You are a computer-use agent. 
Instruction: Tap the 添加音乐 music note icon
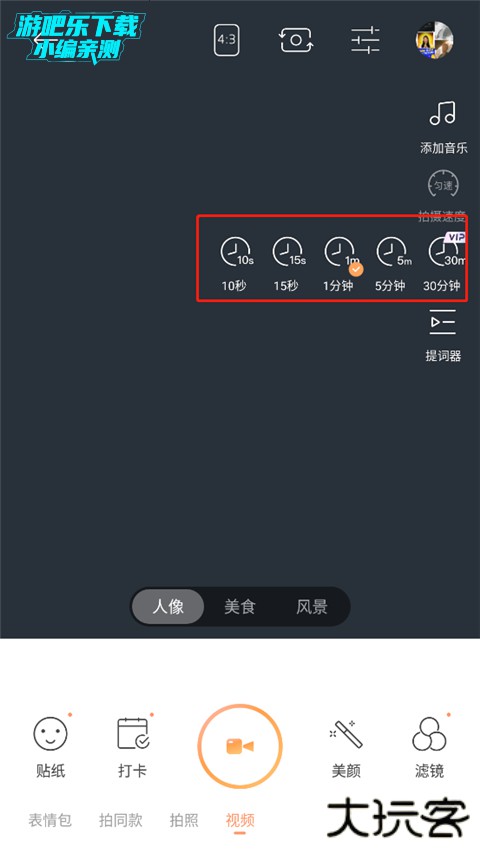[x=442, y=113]
